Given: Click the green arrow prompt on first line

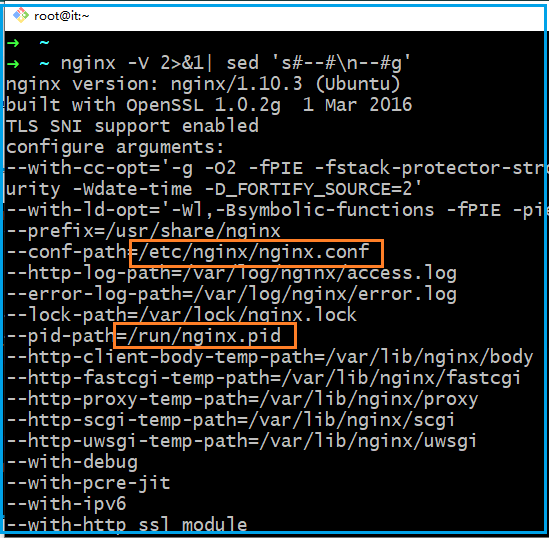Looking at the screenshot, I should (x=13, y=43).
